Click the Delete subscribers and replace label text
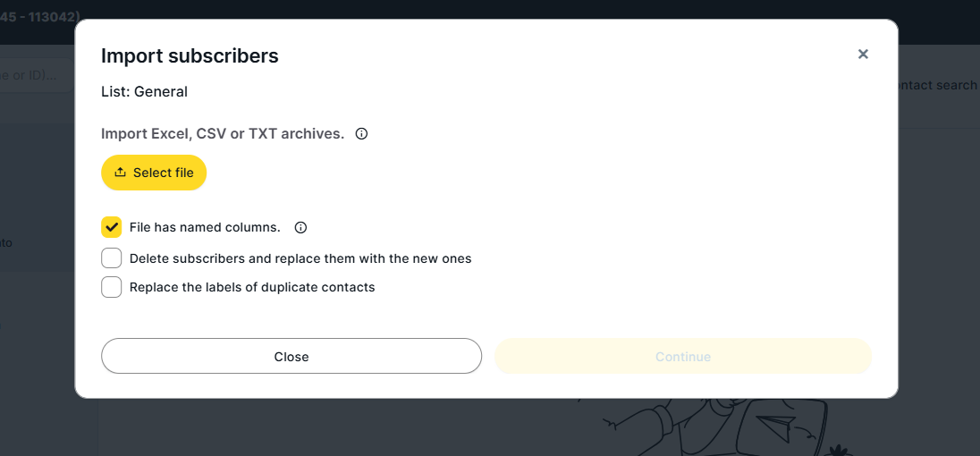980x456 pixels. tap(300, 258)
